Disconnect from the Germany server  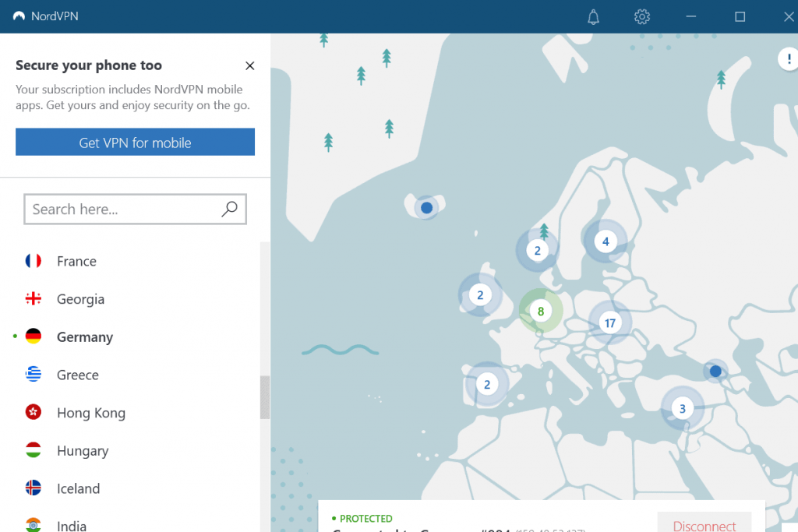click(x=704, y=523)
